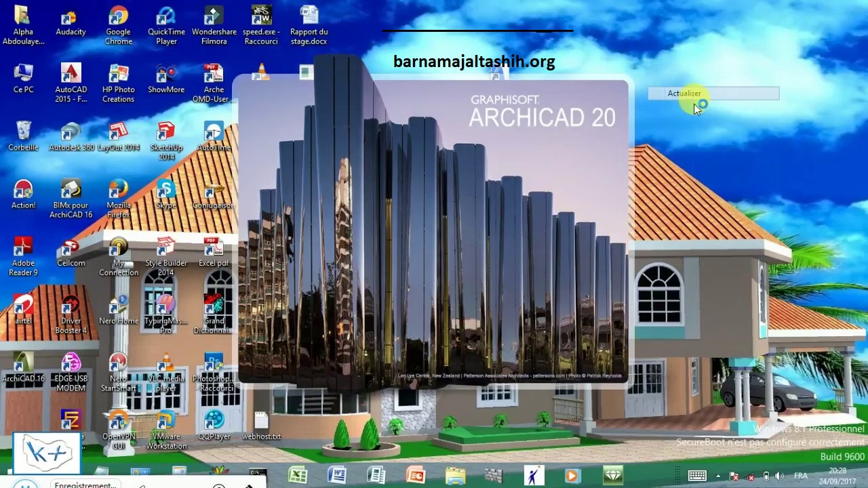868x488 pixels.
Task: Open the Corbeille recycle bin
Action: (x=23, y=136)
